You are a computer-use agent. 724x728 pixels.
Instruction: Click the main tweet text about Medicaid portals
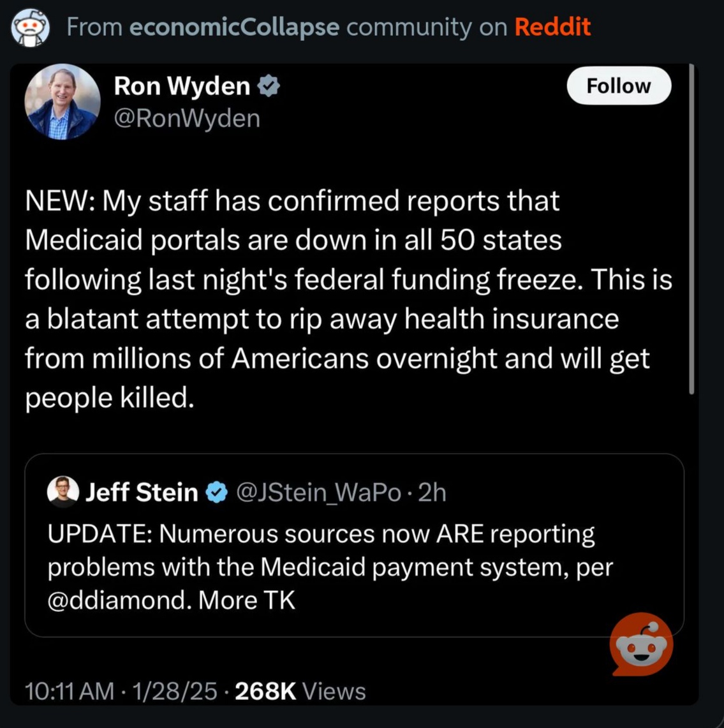[x=348, y=300]
